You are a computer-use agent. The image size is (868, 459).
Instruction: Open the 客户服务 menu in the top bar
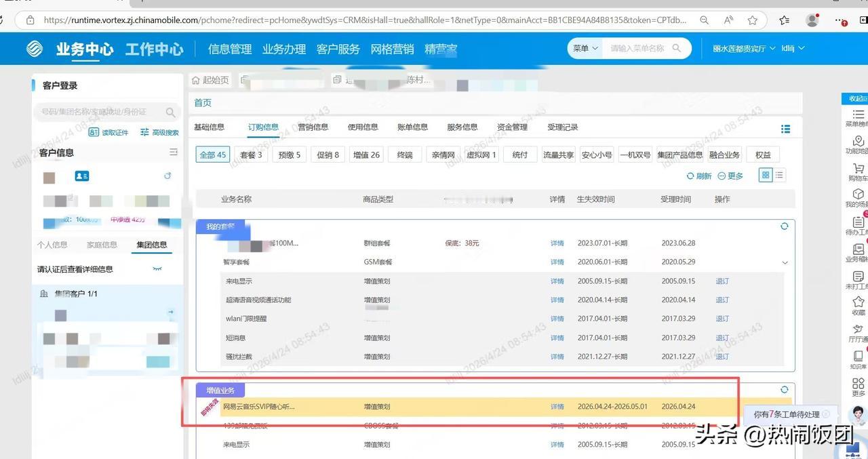tap(338, 48)
